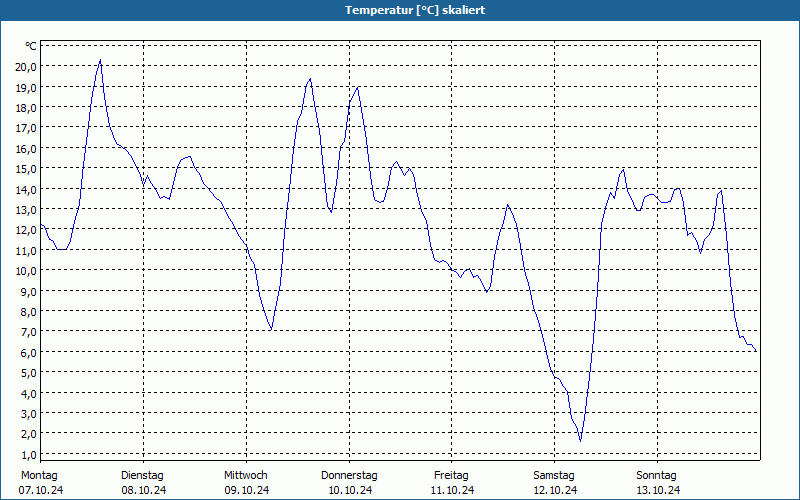Click the chart title 'Temperatur [°C] skaliert'
This screenshot has height=500, width=800.
point(415,10)
